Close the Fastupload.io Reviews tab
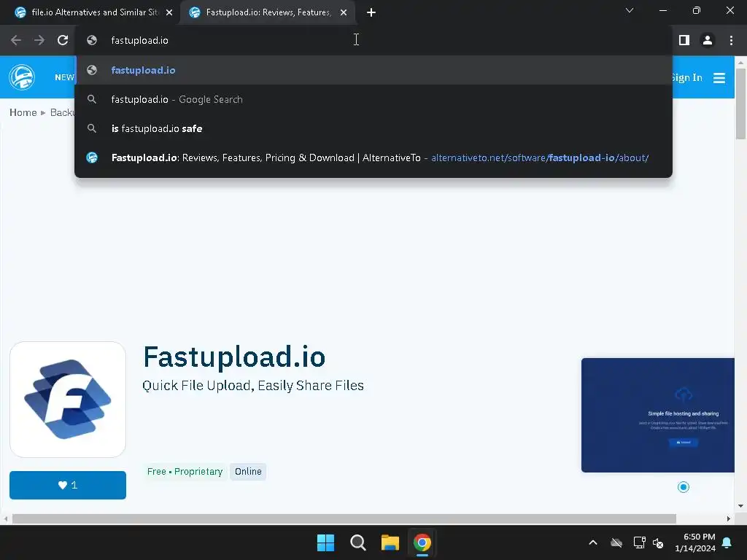Screen dimensions: 747x560 coord(344,12)
